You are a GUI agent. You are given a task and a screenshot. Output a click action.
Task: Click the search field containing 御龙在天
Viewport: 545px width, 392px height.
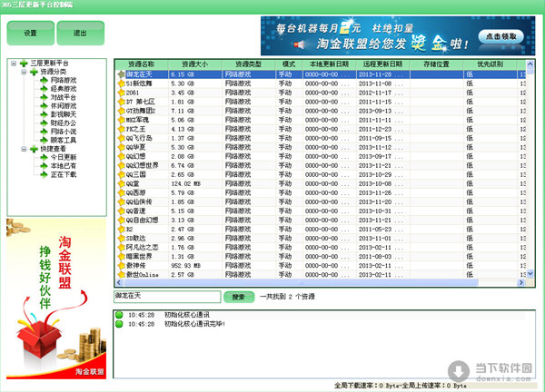pyautogui.click(x=167, y=297)
